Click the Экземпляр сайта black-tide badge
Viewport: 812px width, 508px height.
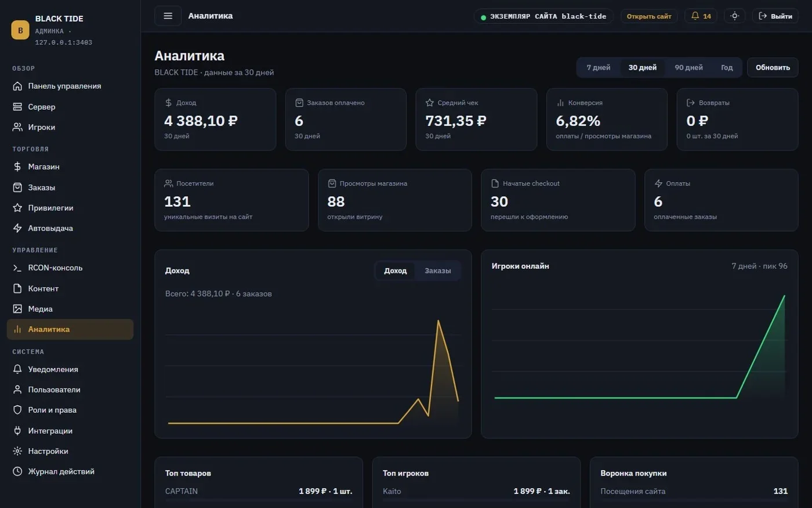543,16
